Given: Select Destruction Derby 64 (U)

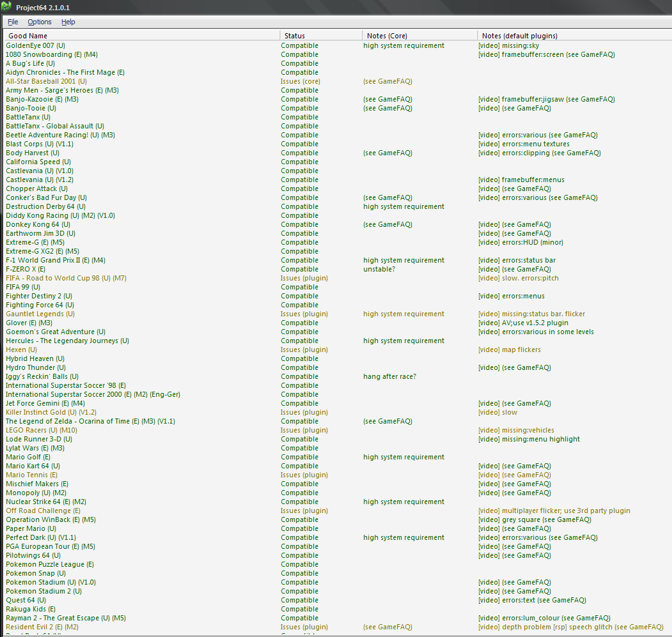Looking at the screenshot, I should point(46,206).
